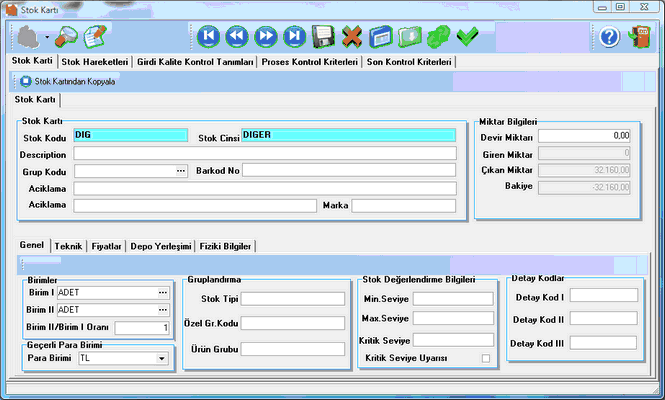Click the Min.Seviye field
The image size is (665, 400).
453,299
